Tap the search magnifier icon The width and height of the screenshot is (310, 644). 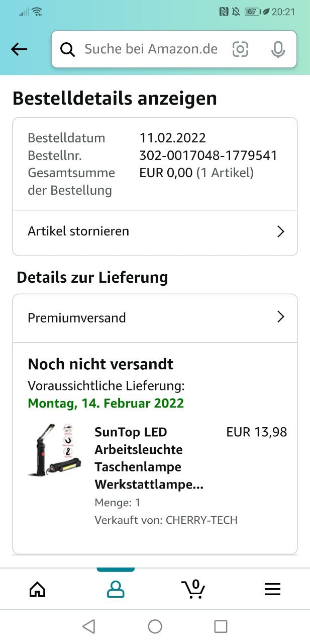pos(68,49)
